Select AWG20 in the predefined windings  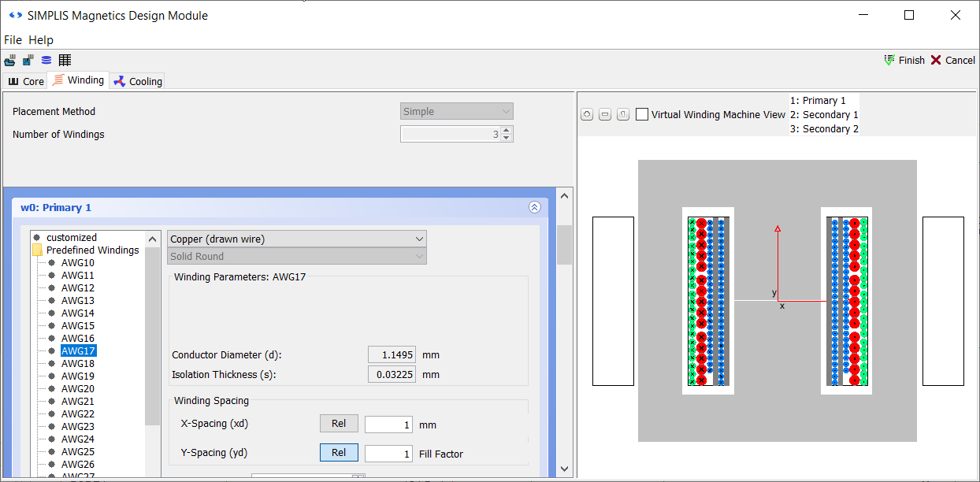pos(78,389)
